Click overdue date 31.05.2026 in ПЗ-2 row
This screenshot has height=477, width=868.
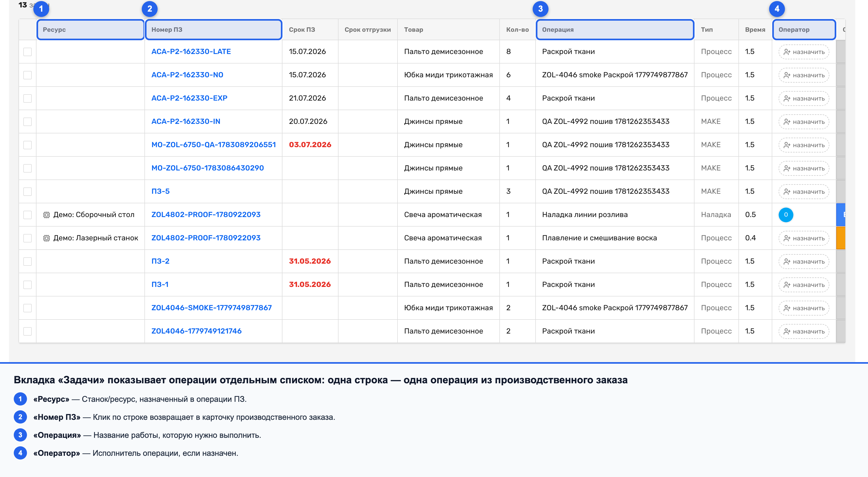[310, 261]
